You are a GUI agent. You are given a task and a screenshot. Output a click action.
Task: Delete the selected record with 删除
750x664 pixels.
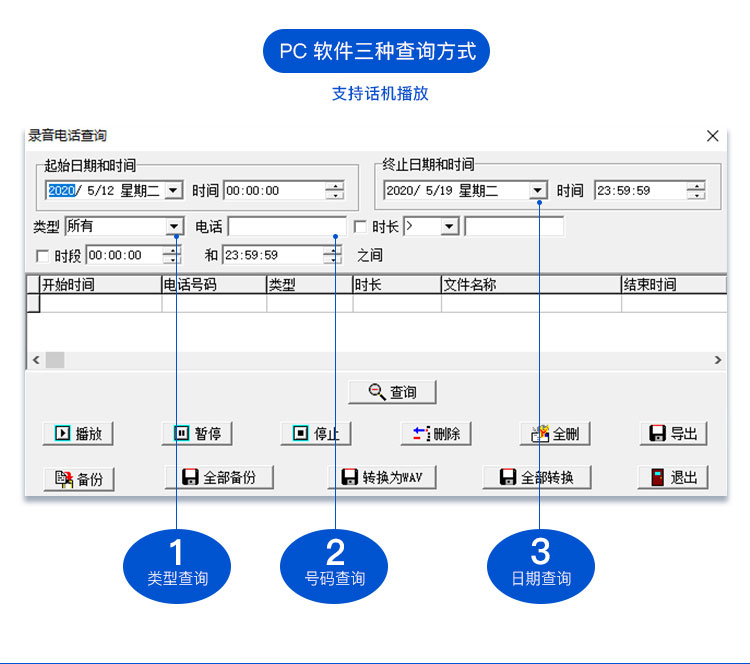pos(436,433)
